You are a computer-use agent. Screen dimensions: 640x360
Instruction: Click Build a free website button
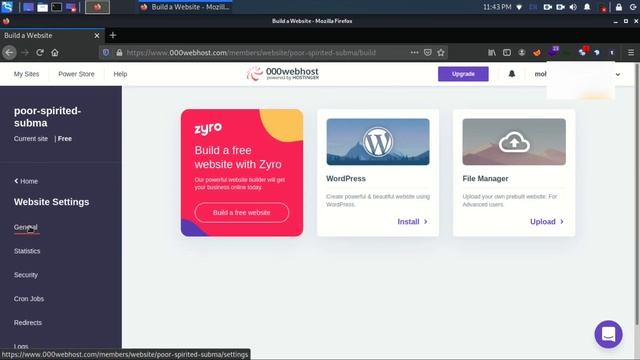coord(242,212)
